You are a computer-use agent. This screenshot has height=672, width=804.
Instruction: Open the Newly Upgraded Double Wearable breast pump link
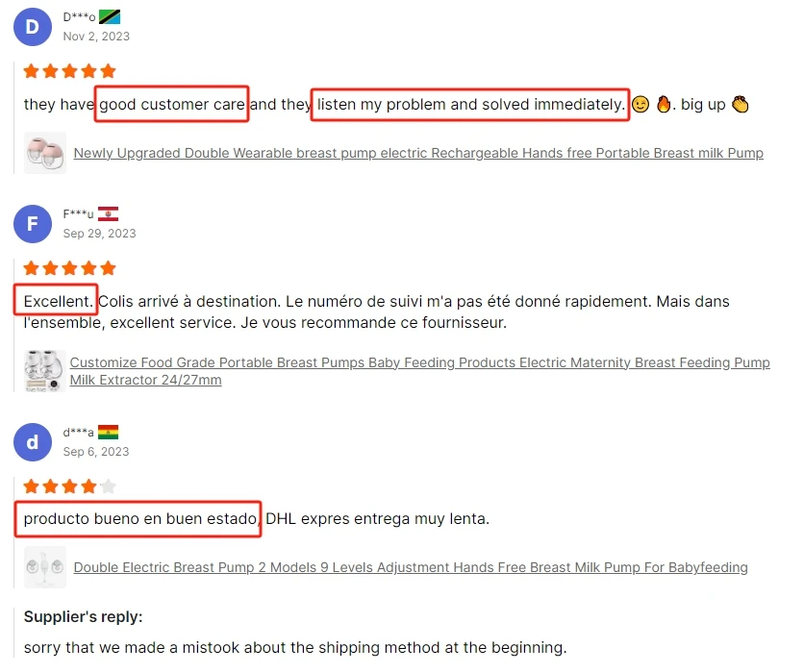[x=418, y=153]
